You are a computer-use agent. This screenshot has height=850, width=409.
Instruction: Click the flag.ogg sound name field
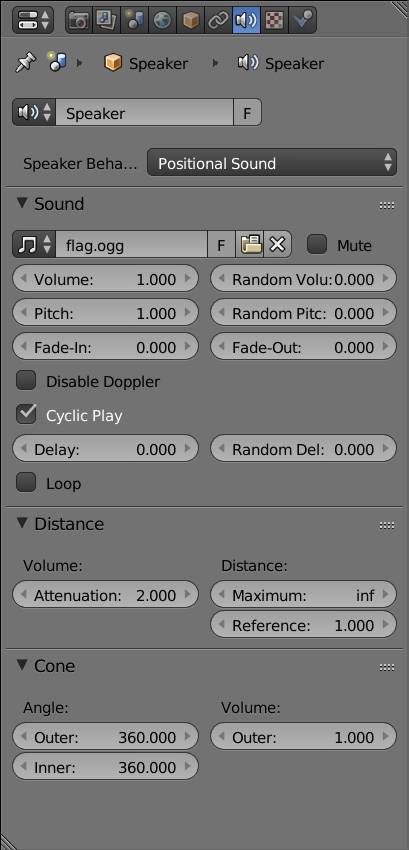131,245
